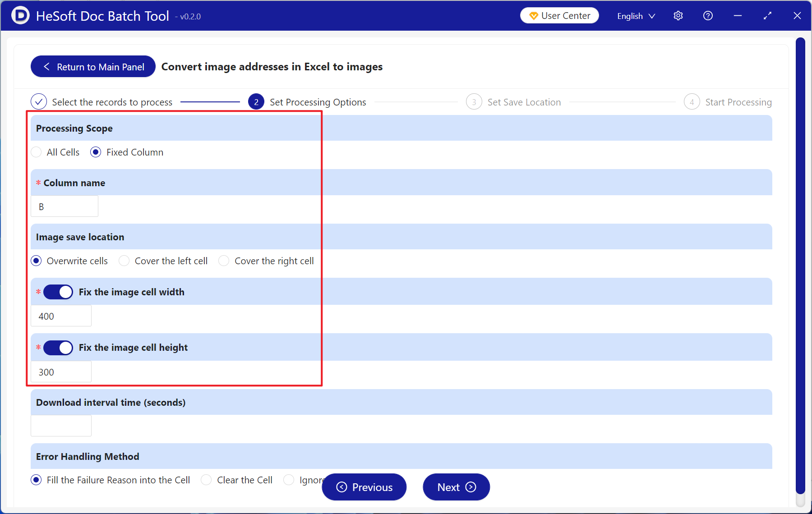The image size is (812, 514).
Task: Return to Main Panel
Action: 93,67
